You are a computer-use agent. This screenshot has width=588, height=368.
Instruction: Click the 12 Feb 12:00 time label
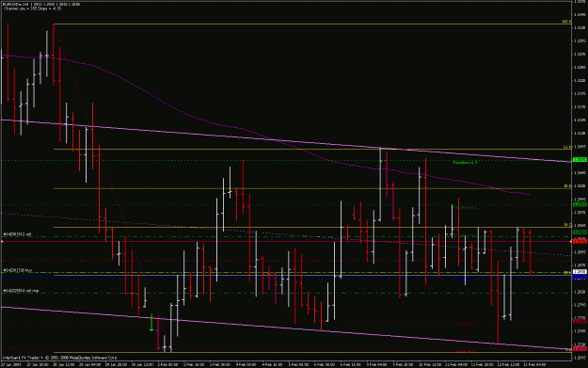pyautogui.click(x=508, y=364)
